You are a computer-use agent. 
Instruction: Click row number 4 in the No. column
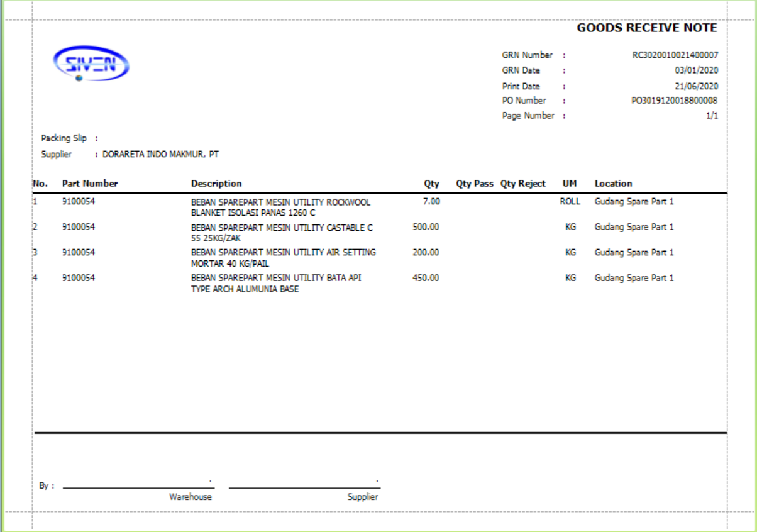[x=35, y=277]
